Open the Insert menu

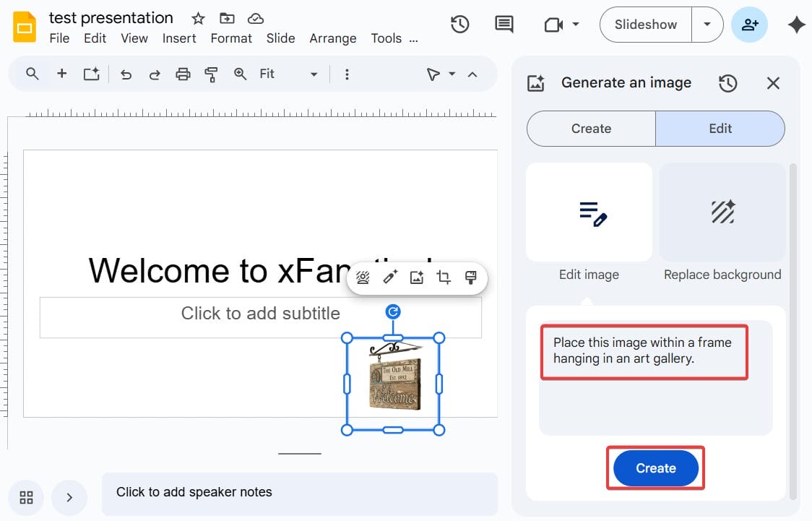(x=179, y=38)
